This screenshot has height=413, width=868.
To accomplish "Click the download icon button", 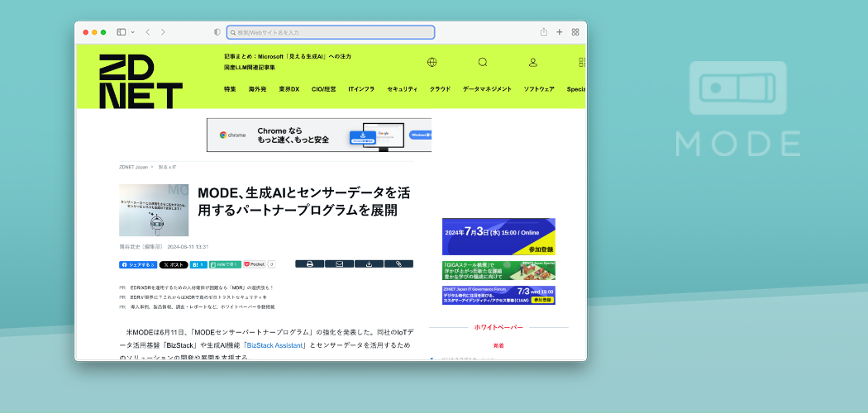I will click(x=369, y=264).
